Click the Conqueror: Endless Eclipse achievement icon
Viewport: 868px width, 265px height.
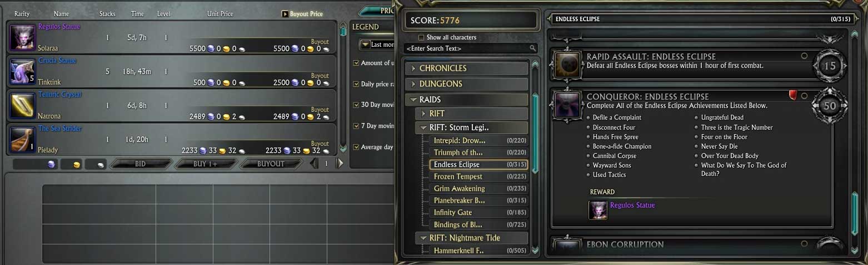568,105
